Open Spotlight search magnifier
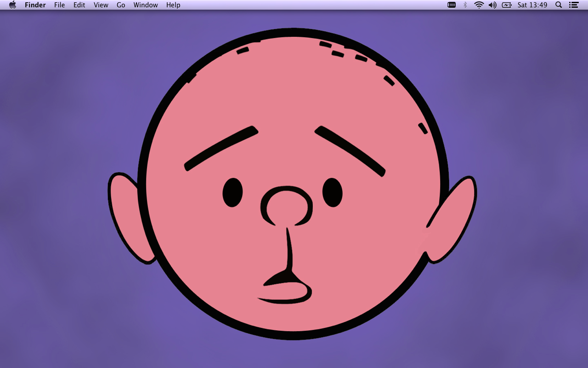 (x=559, y=5)
